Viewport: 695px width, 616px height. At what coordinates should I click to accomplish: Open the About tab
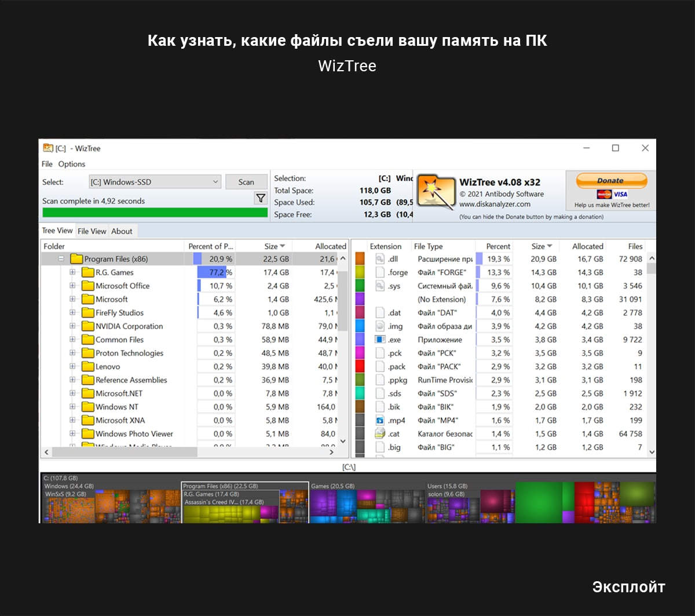click(122, 231)
